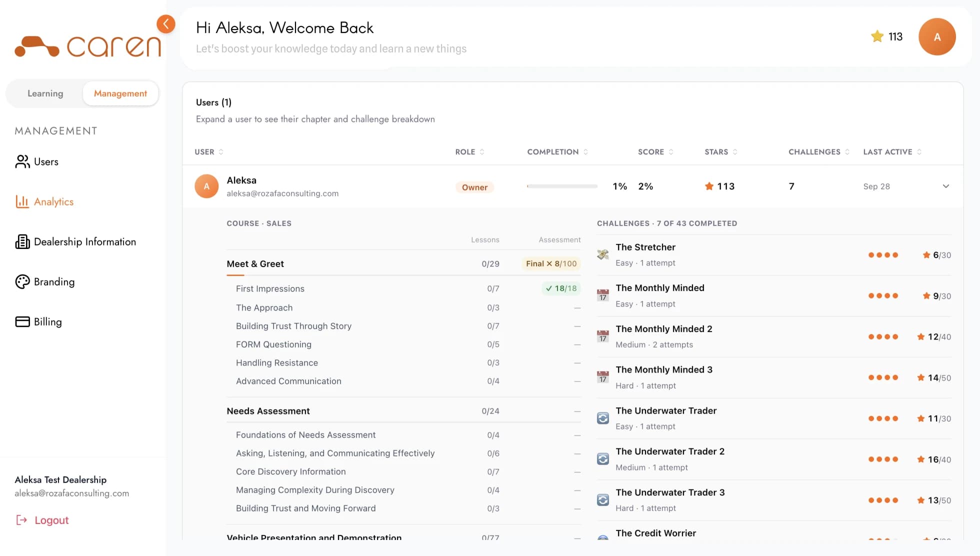Viewport: 980px width, 556px height.
Task: Open the Analytics chart icon
Action: pyautogui.click(x=22, y=201)
